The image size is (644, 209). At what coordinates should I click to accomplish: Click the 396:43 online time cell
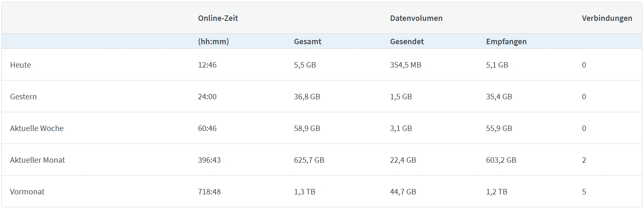[x=209, y=160]
